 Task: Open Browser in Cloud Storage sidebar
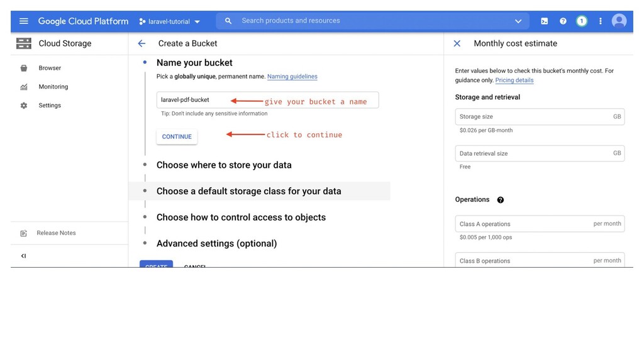[50, 68]
